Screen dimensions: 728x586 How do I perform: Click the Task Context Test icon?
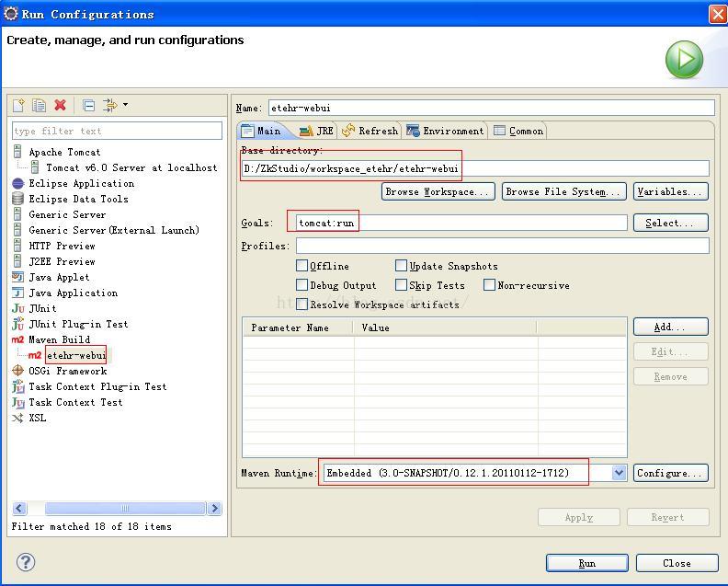[18, 402]
